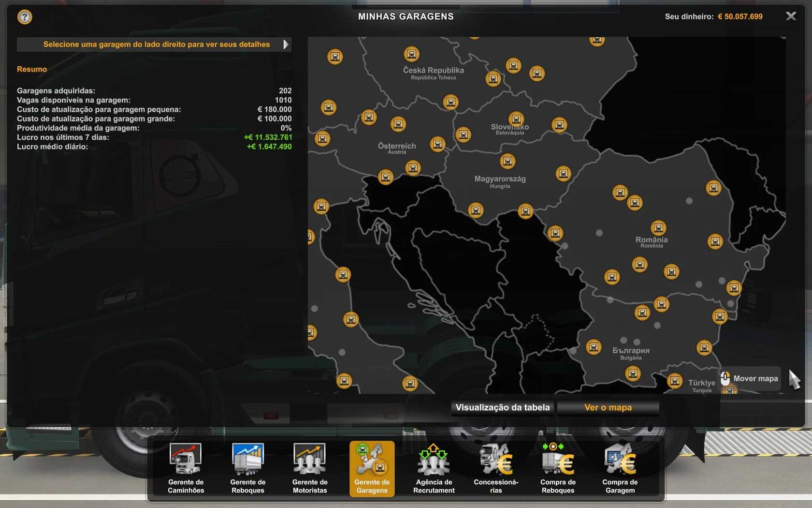Switch to Visualização da tabela tab
The image size is (812, 508).
click(503, 407)
